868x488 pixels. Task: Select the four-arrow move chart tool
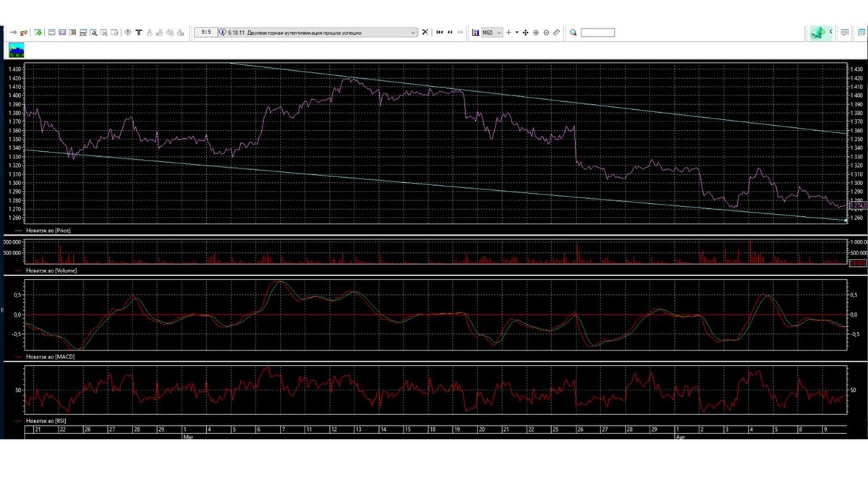[525, 33]
